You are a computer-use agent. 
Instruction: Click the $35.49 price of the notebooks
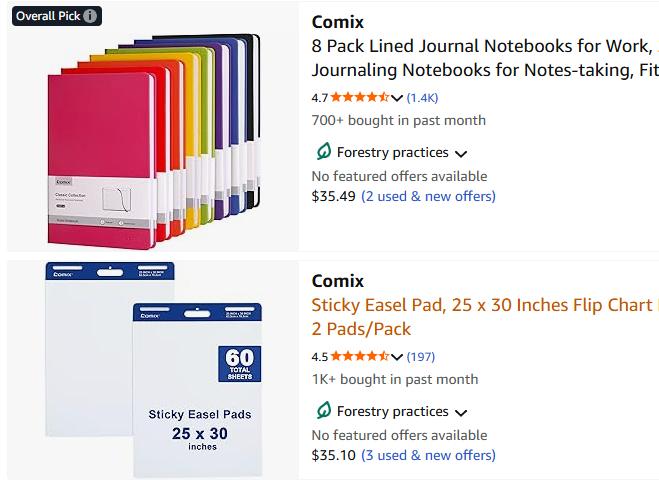tap(333, 196)
